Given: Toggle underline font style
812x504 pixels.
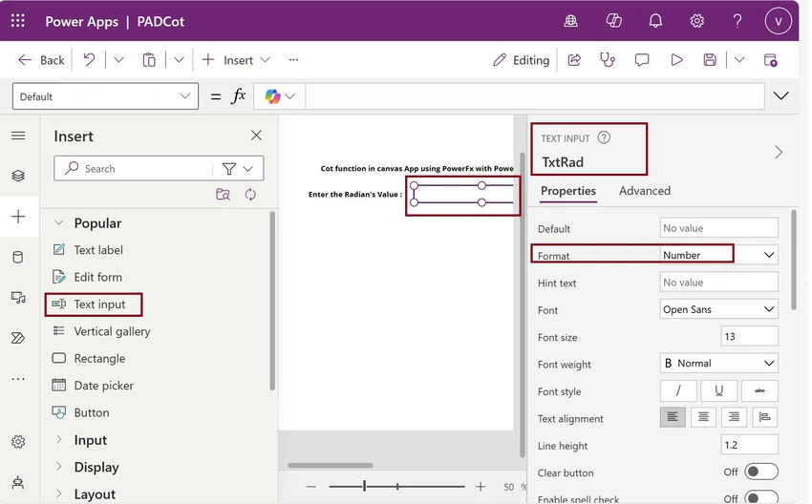Looking at the screenshot, I should [718, 390].
